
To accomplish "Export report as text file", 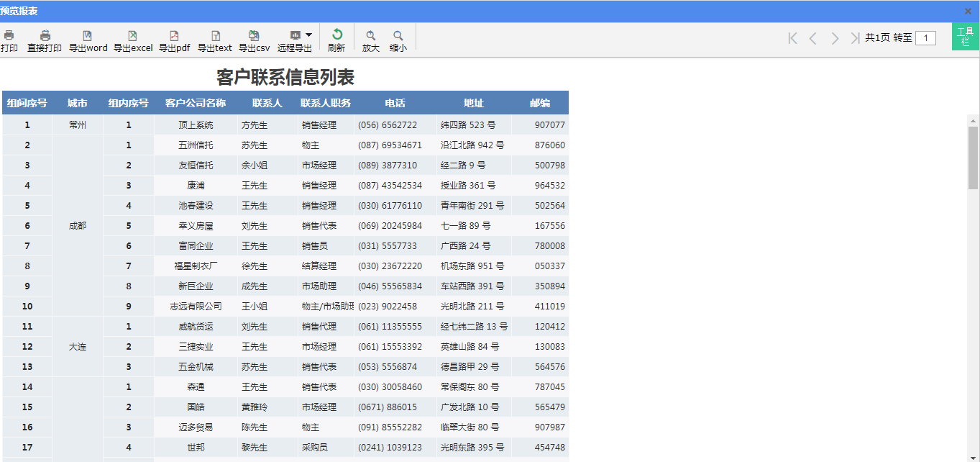I will point(215,36).
